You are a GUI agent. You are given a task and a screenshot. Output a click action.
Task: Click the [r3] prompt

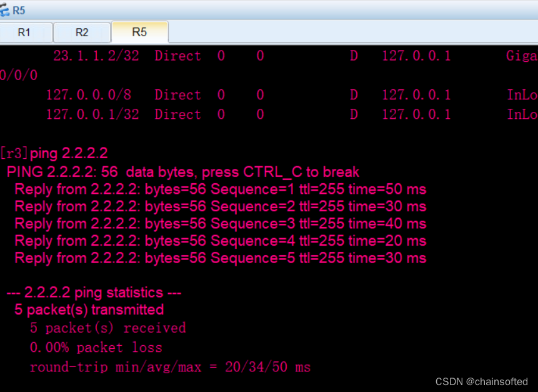click(x=14, y=153)
